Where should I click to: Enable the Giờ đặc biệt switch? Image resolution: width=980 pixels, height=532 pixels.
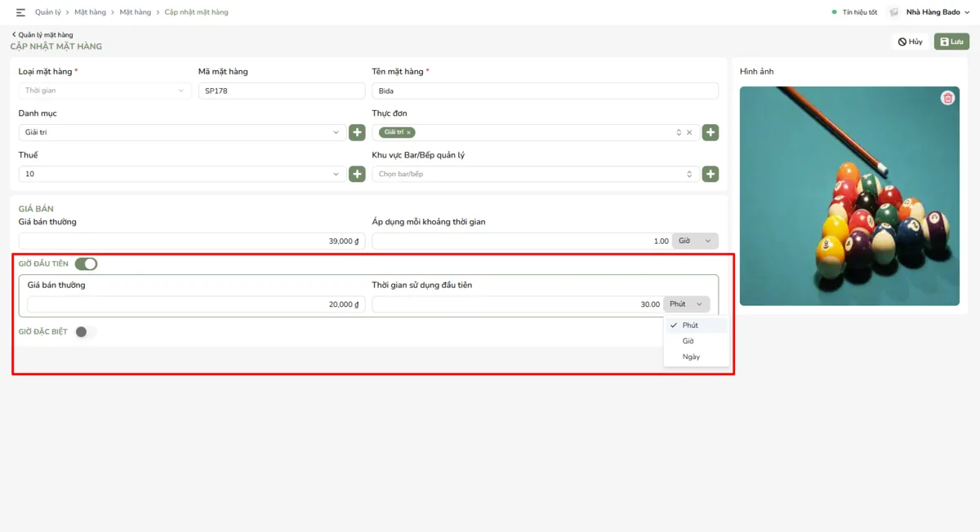(86, 332)
